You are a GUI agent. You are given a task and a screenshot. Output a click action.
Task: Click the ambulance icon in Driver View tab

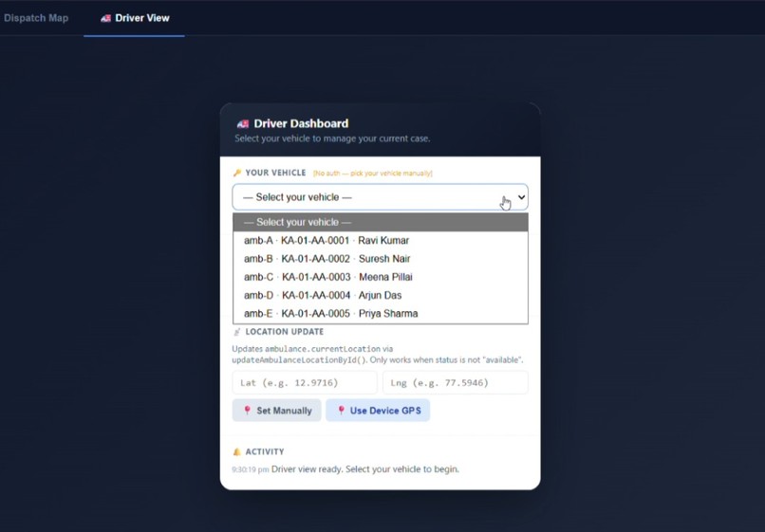tap(105, 19)
